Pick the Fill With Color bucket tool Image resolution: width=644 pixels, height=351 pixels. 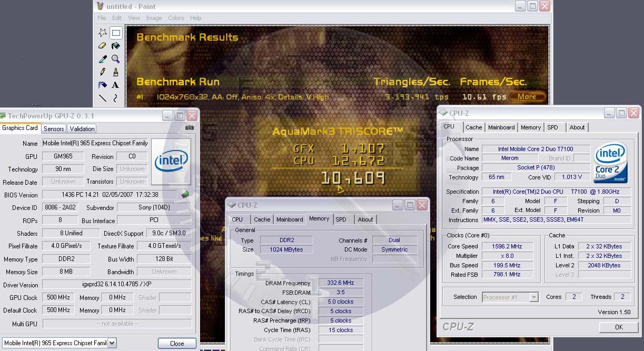point(116,46)
